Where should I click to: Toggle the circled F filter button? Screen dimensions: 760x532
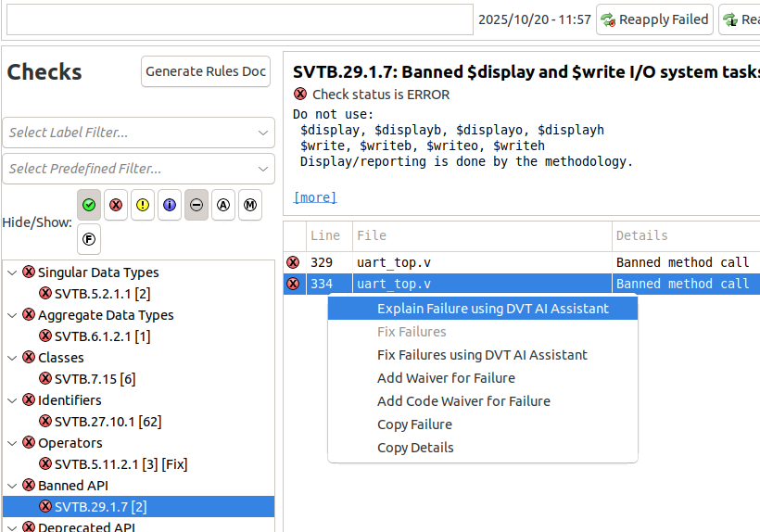(x=89, y=239)
